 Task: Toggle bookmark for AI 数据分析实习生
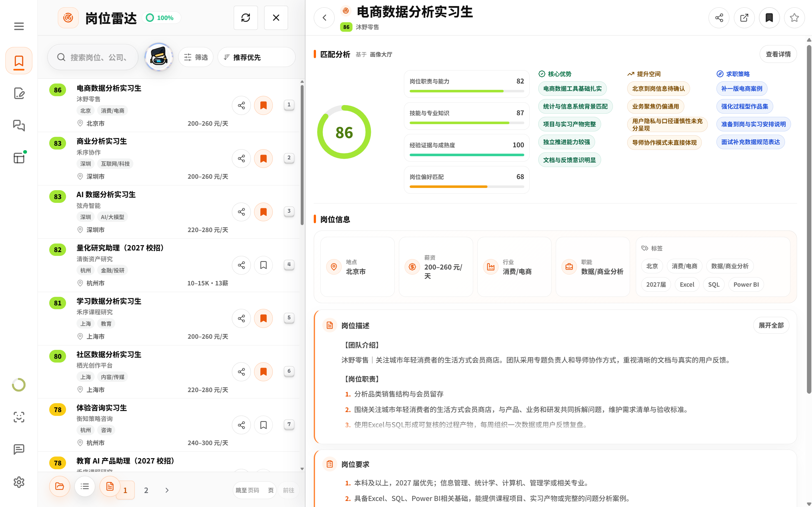(x=263, y=211)
